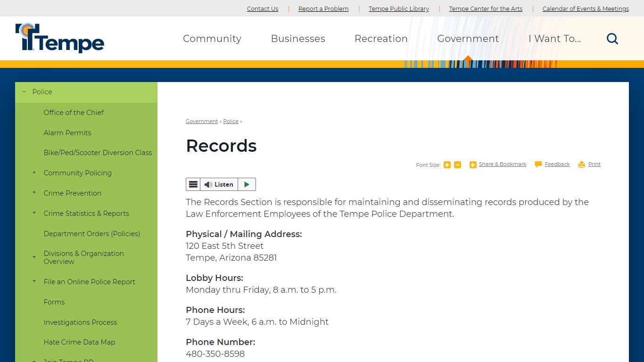Screen dimensions: 644x362
Task: Click the Phone Number heading
Action: coord(221,342)
